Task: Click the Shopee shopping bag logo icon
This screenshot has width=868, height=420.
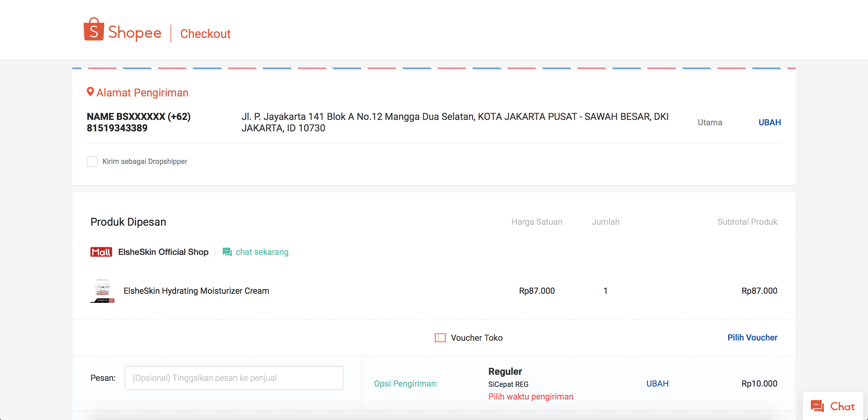Action: click(94, 30)
